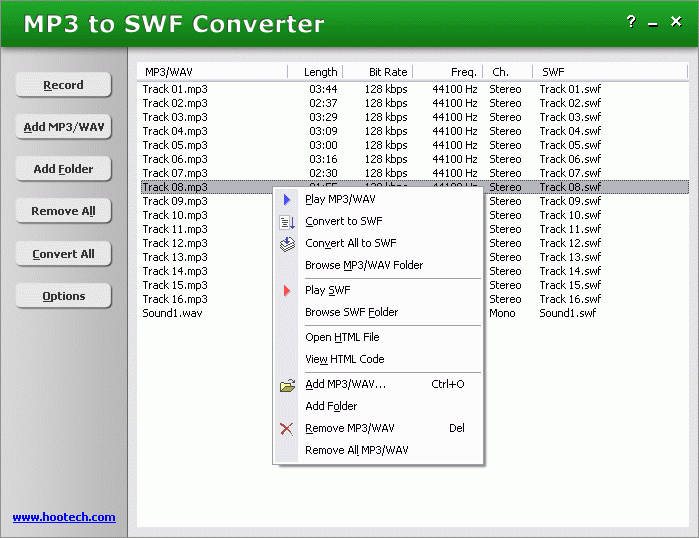699x538 pixels.
Task: Open the Options button
Action: [x=63, y=296]
